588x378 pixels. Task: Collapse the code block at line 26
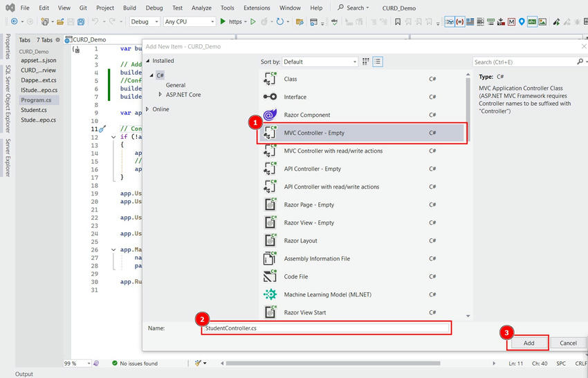[113, 250]
